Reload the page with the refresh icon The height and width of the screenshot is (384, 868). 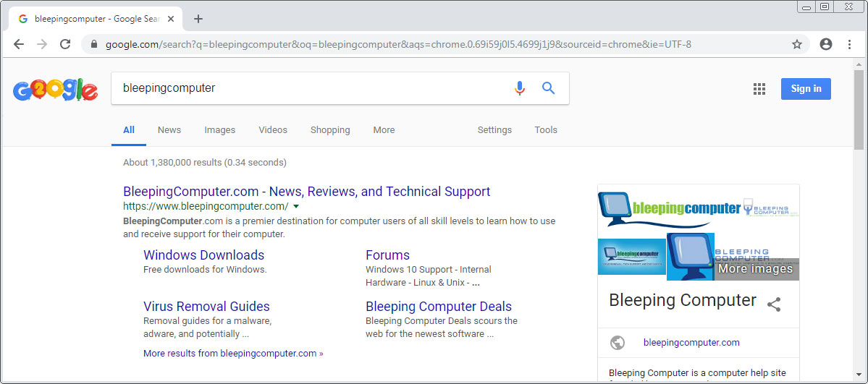[x=64, y=44]
